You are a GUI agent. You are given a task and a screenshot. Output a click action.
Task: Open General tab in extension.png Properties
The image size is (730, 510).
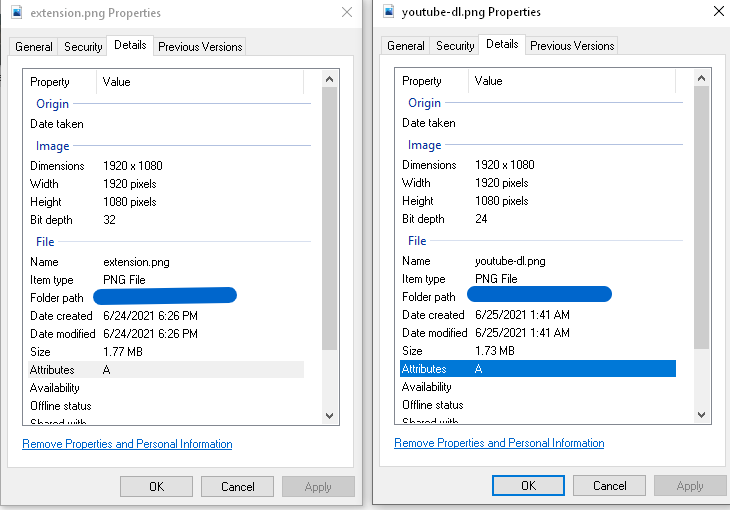click(x=34, y=47)
